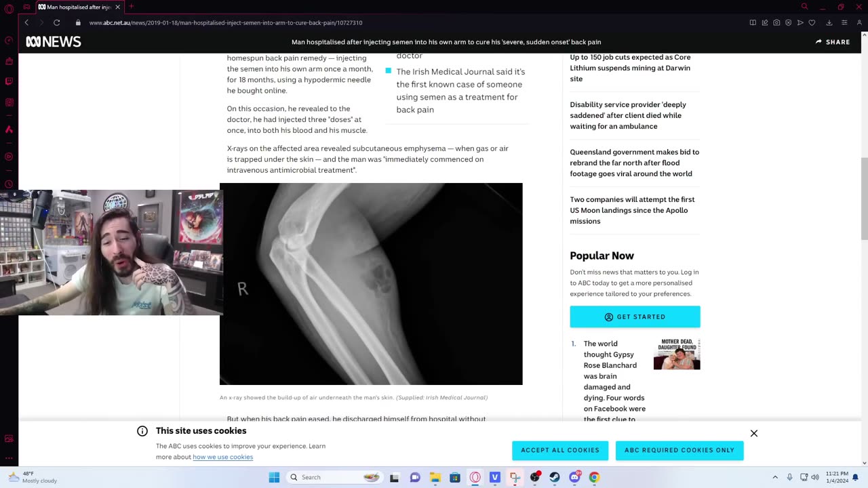Click the SHARE button on the ABC header
This screenshot has width=868, height=488.
pos(833,42)
